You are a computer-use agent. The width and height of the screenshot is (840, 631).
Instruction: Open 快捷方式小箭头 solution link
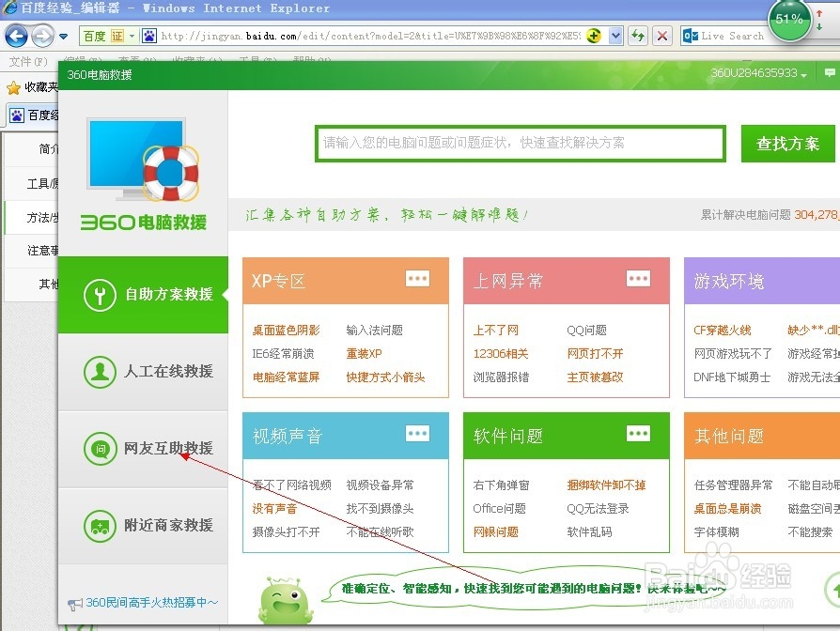[386, 377]
